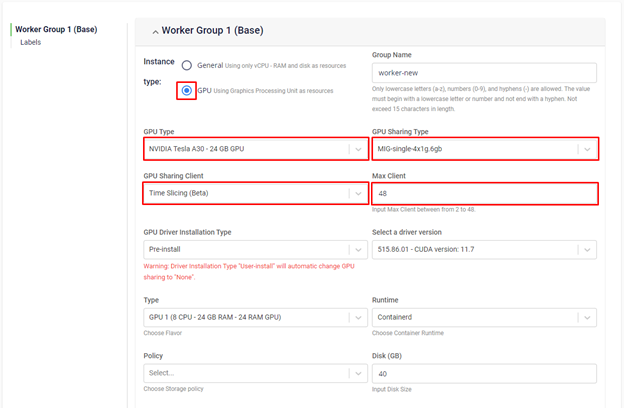The width and height of the screenshot is (624, 408).
Task: Click the Max Client field showing 48
Action: (x=483, y=193)
